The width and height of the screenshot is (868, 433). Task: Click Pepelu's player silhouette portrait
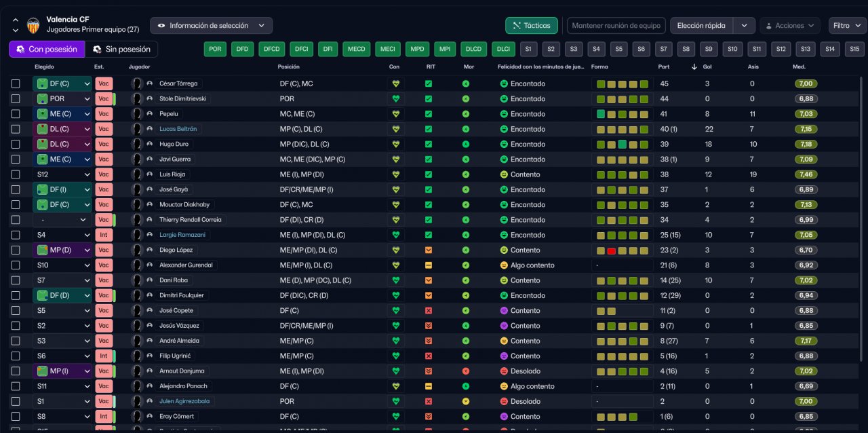tap(137, 114)
